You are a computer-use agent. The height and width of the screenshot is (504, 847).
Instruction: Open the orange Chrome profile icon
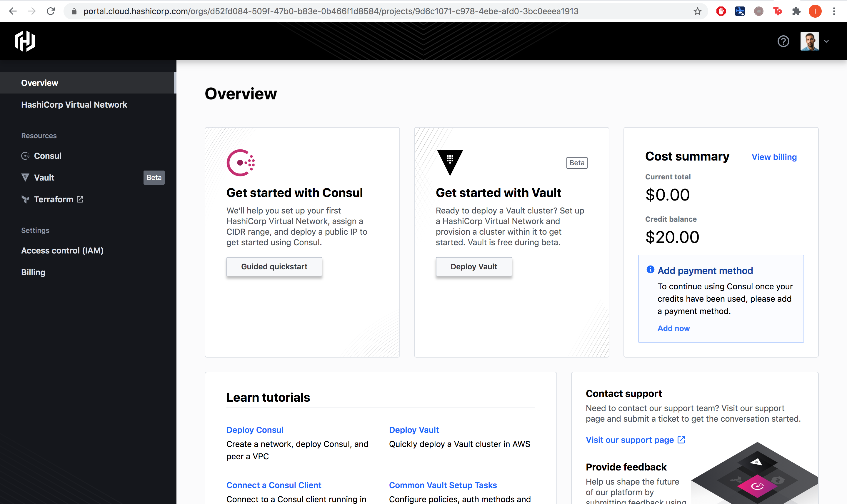coord(815,11)
